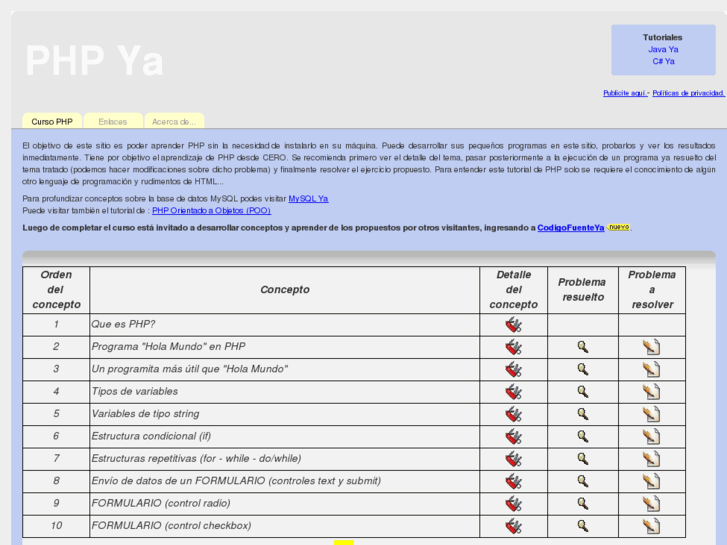727x545 pixels.
Task: View solved problem magnifier for FORMULARIO (control radio)
Action: tap(583, 503)
